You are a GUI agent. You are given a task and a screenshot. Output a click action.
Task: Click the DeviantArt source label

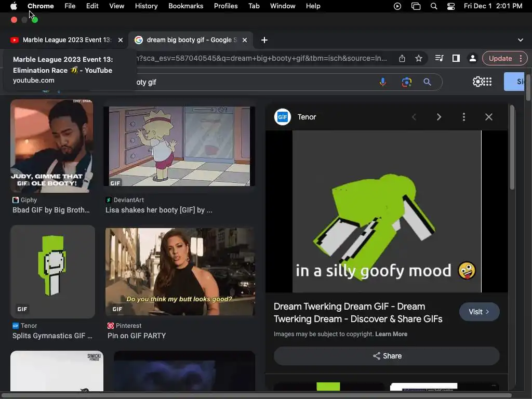[129, 200]
